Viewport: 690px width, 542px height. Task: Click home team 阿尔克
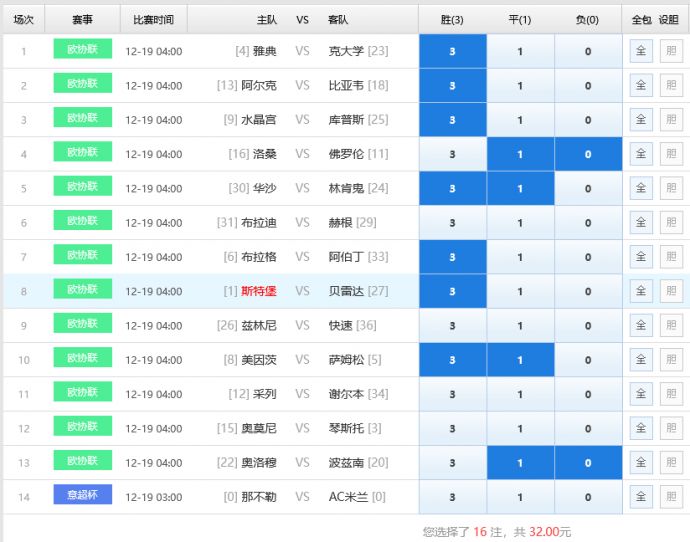[x=259, y=85]
